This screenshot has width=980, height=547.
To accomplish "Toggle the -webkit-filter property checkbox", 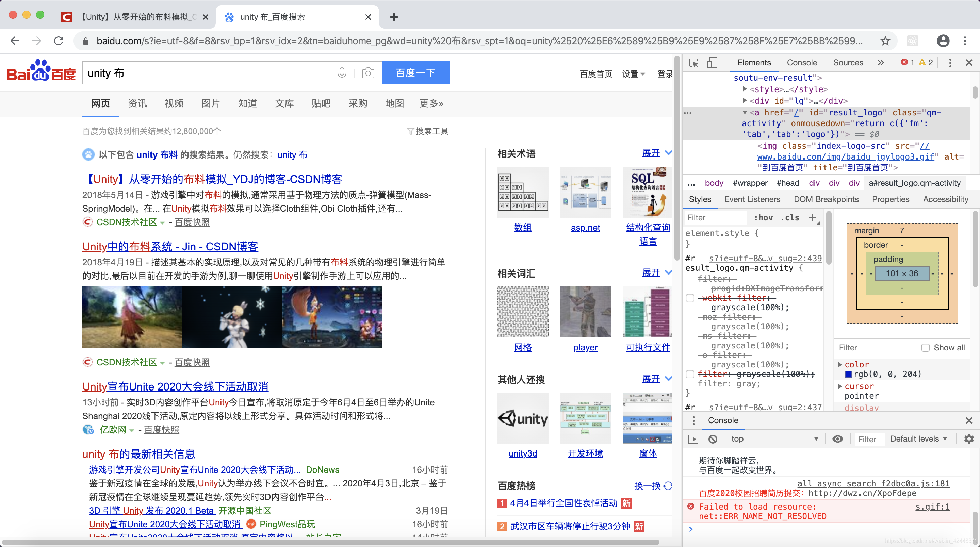I will 690,298.
